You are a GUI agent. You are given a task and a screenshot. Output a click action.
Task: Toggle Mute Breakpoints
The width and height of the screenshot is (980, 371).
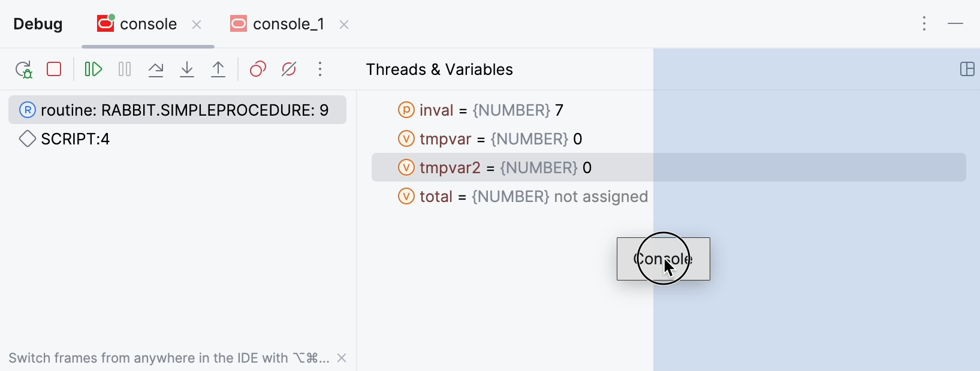289,70
